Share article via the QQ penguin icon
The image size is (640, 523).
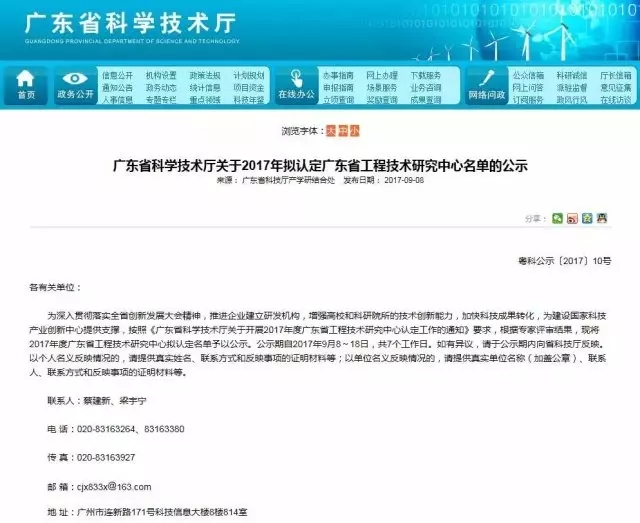pos(602,217)
